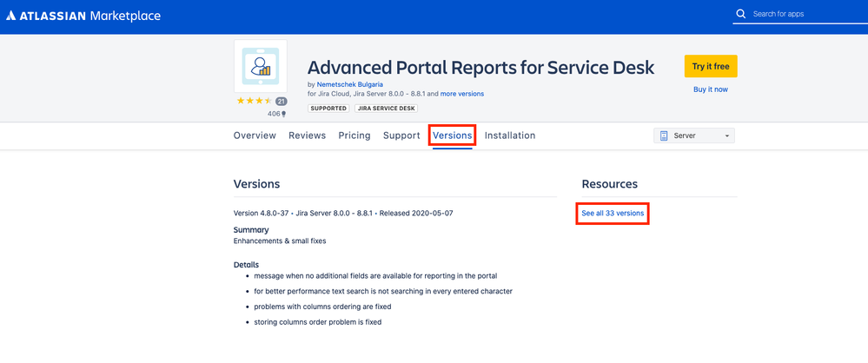Open the more versions link
The height and width of the screenshot is (363, 868).
tap(462, 94)
